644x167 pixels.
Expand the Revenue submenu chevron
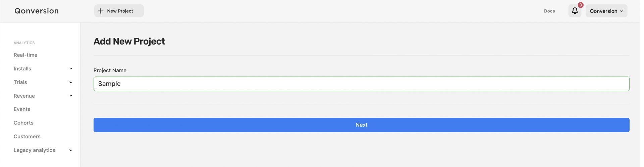71,96
